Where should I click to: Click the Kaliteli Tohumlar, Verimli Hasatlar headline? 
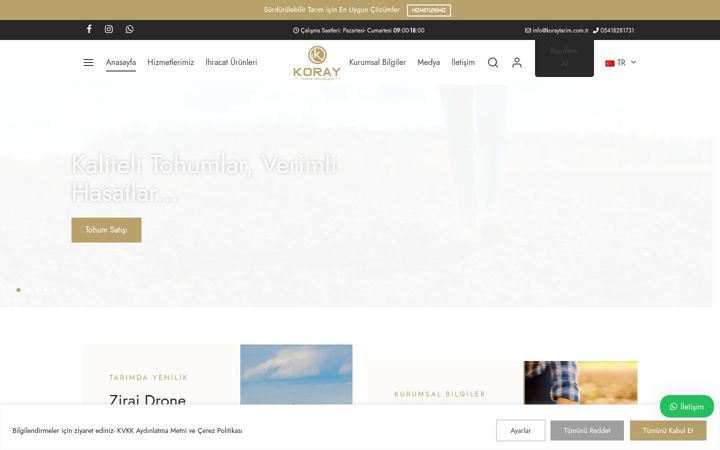[205, 178]
